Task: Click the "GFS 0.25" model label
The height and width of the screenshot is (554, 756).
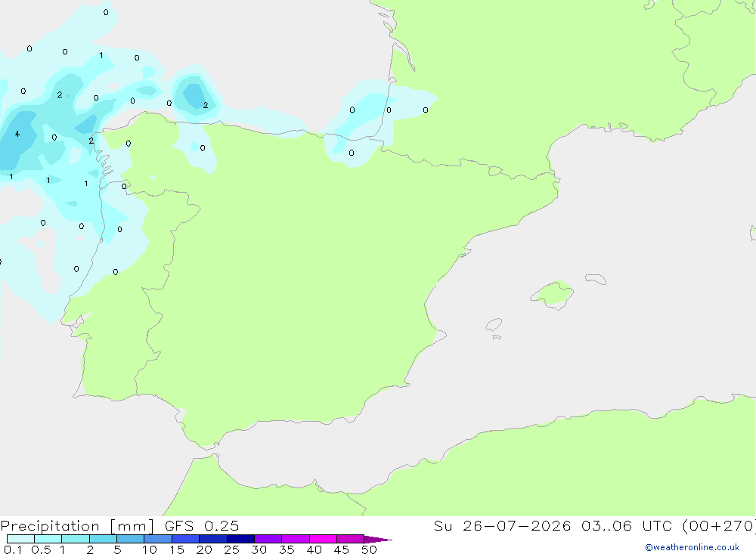Action: [202, 526]
